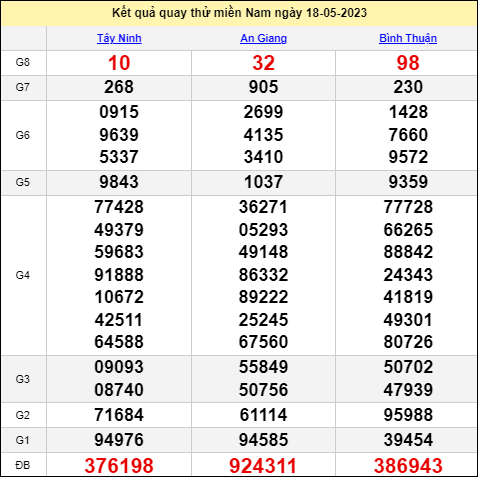Select An Giang G7 number 905

click(x=263, y=87)
